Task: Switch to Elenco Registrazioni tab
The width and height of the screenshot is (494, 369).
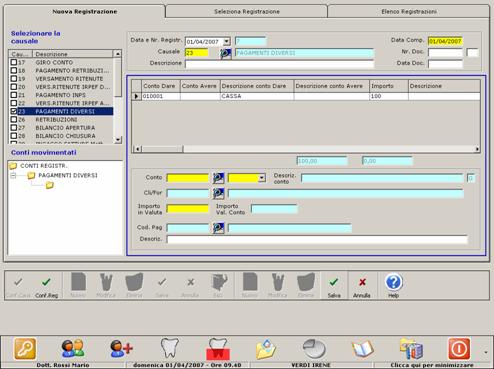Action: pos(409,12)
